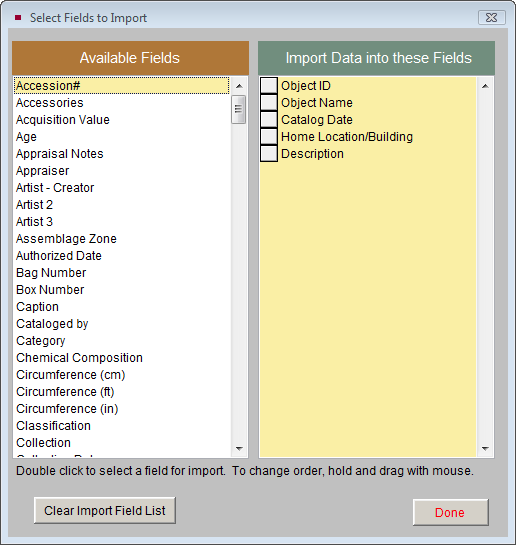Click the Import Data into these Fields header

coord(377,58)
